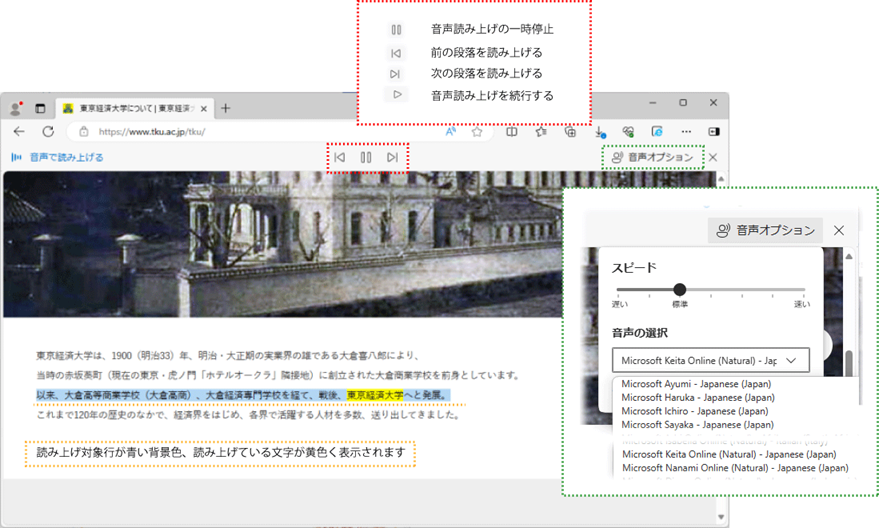Toggle the Read aloud icon in the address bar
The image size is (879, 528).
tap(451, 132)
